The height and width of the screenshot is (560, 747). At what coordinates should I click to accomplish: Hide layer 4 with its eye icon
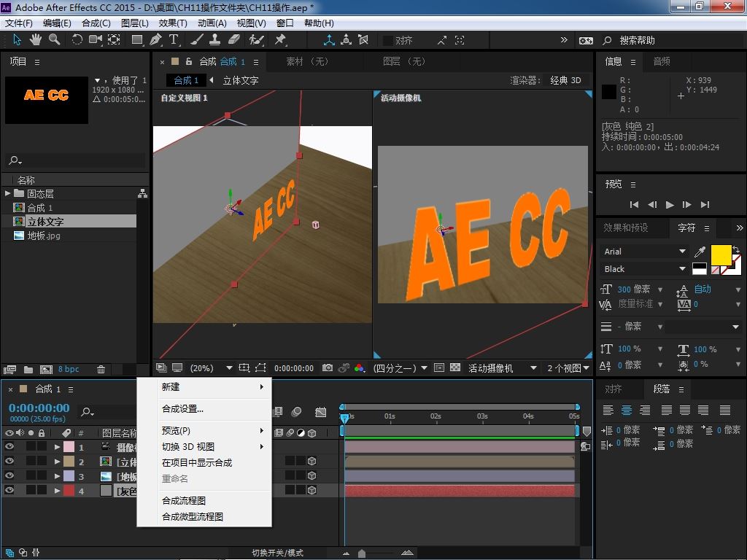pos(9,489)
